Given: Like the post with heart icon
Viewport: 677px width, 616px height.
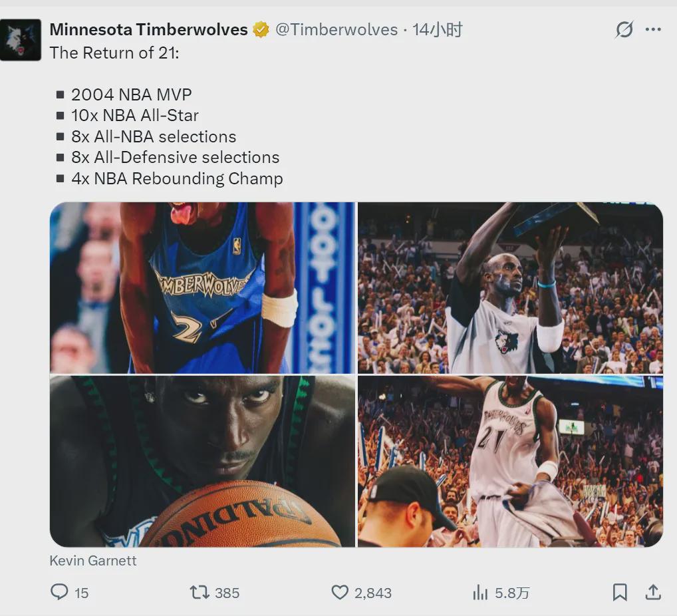Looking at the screenshot, I should point(340,592).
